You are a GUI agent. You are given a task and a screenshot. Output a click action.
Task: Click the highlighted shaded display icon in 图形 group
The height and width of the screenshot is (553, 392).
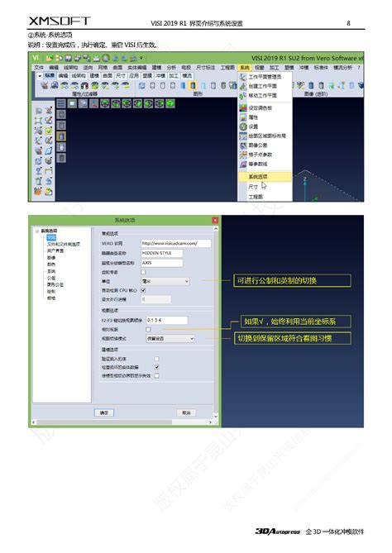pos(193,86)
